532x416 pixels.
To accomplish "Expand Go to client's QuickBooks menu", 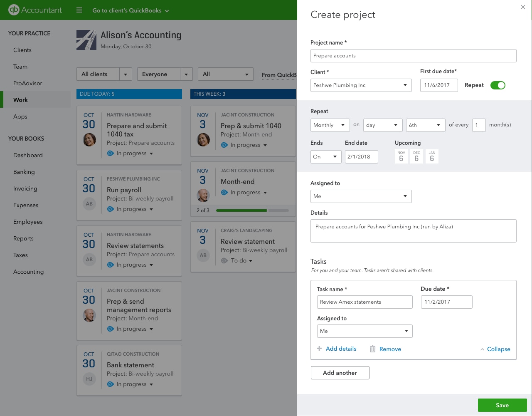I will [131, 11].
